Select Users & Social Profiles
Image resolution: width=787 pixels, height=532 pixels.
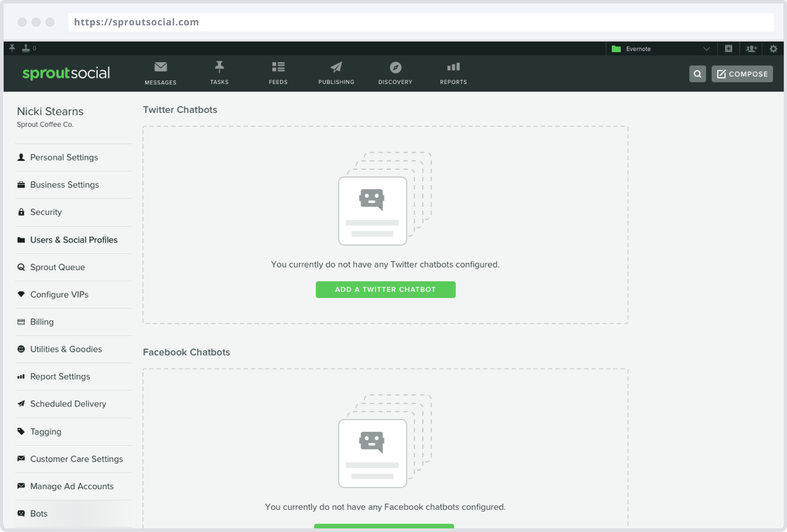[x=74, y=240]
